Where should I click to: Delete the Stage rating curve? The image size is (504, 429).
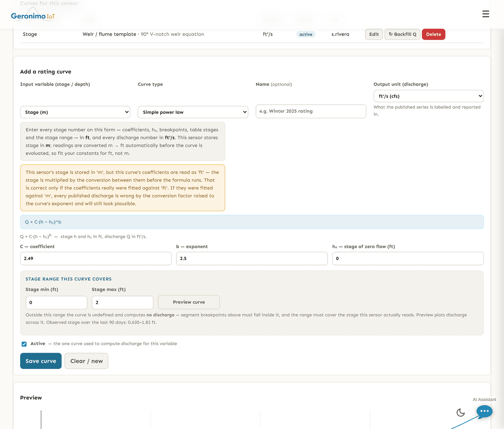click(x=433, y=34)
